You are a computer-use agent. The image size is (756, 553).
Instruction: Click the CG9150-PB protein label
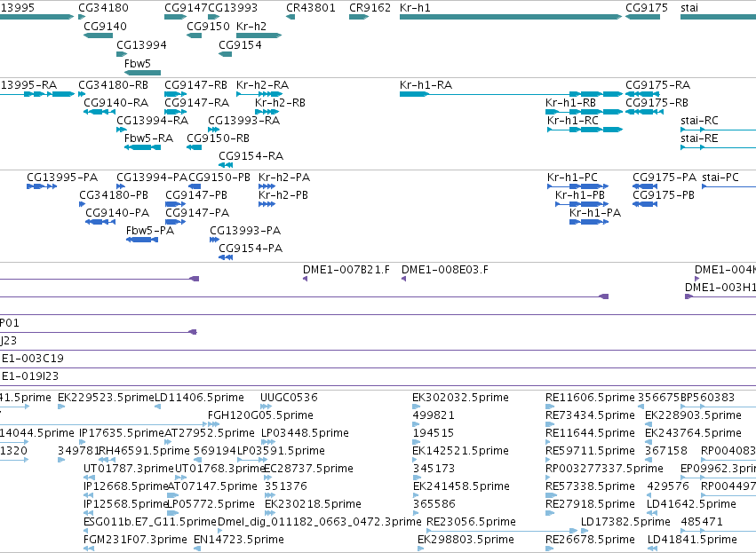219,178
